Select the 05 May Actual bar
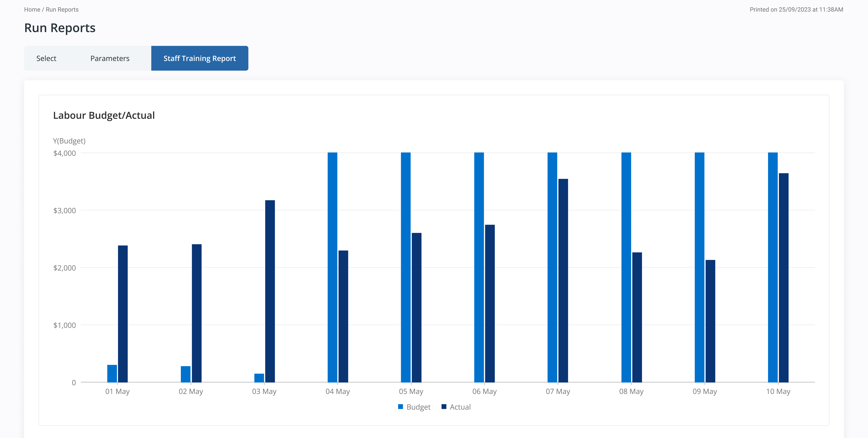 coord(416,307)
